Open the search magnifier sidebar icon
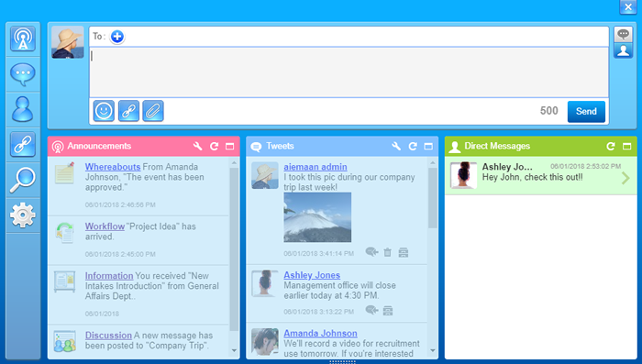The width and height of the screenshot is (642, 364). pos(23,180)
